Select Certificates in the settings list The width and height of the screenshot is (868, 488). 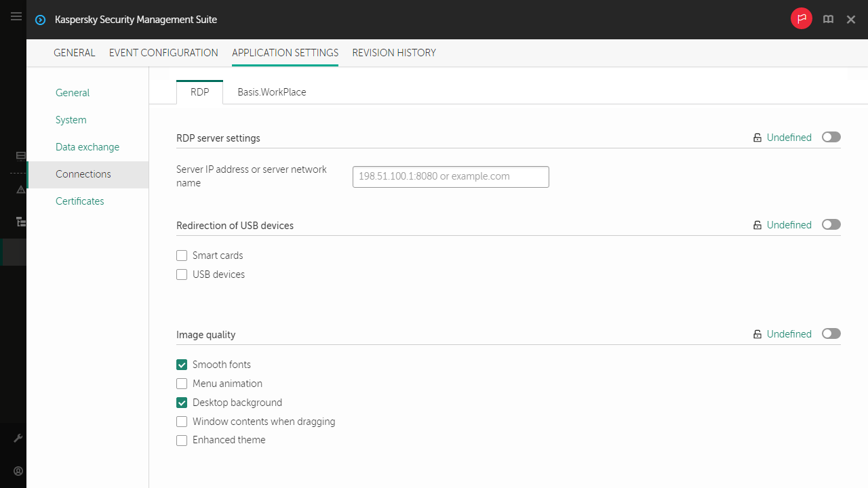tap(79, 201)
